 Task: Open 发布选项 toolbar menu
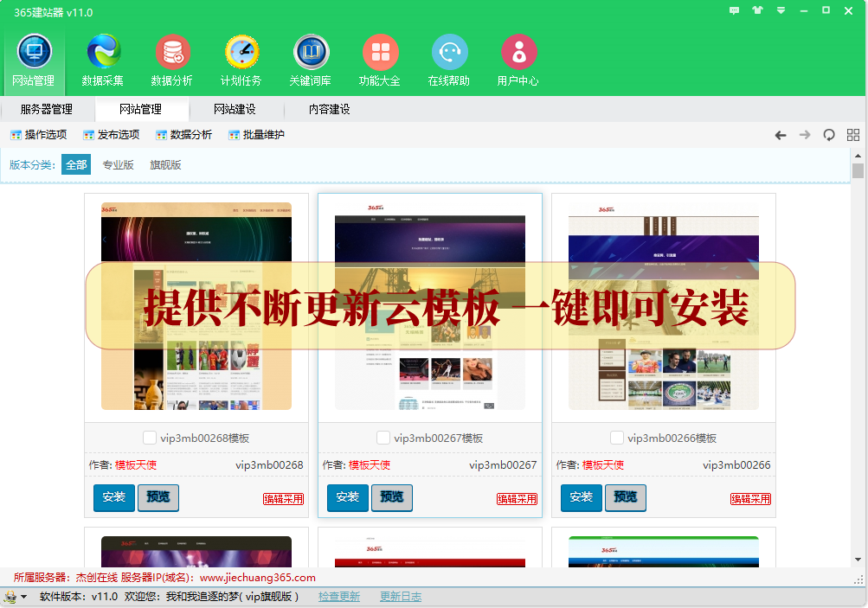112,134
